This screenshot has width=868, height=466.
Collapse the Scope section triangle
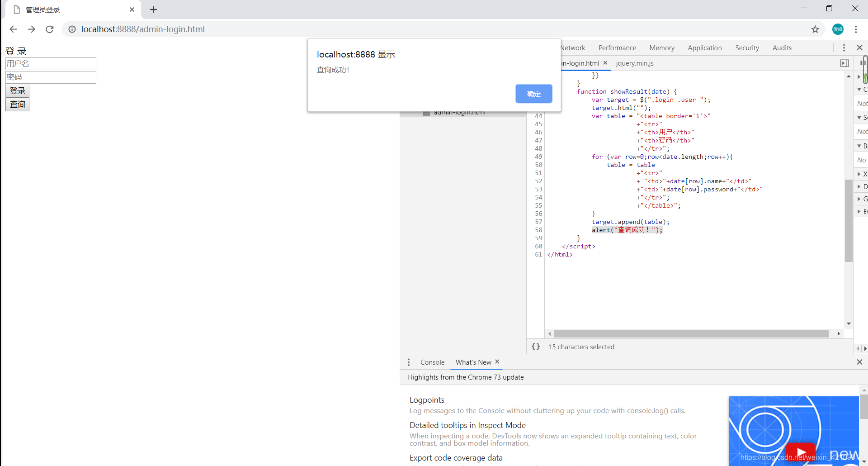(859, 118)
